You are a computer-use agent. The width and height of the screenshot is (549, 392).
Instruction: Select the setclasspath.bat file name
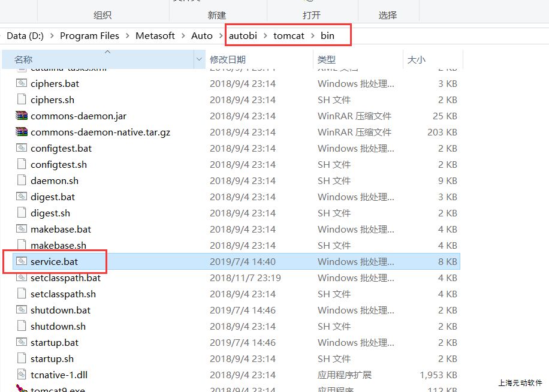coord(65,278)
